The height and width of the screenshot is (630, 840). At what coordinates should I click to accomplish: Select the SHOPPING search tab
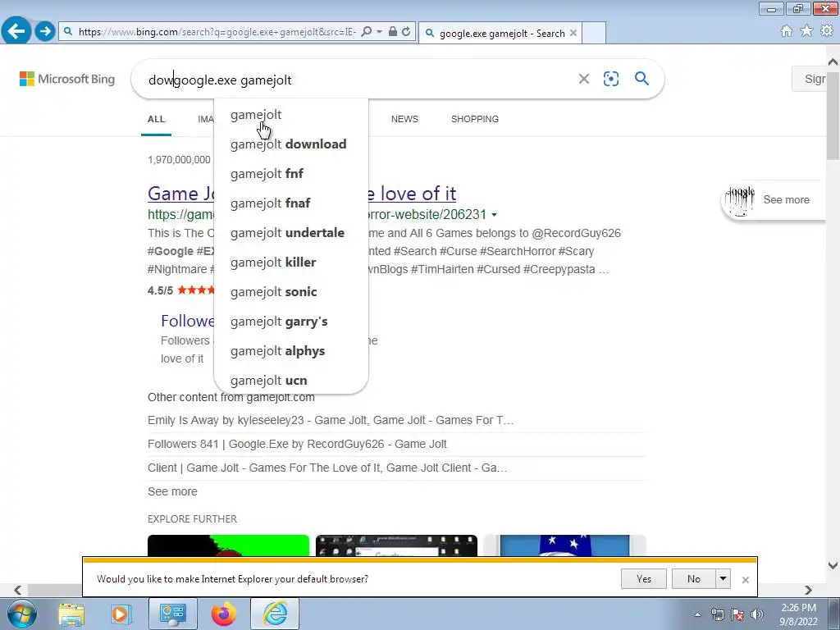pos(475,119)
